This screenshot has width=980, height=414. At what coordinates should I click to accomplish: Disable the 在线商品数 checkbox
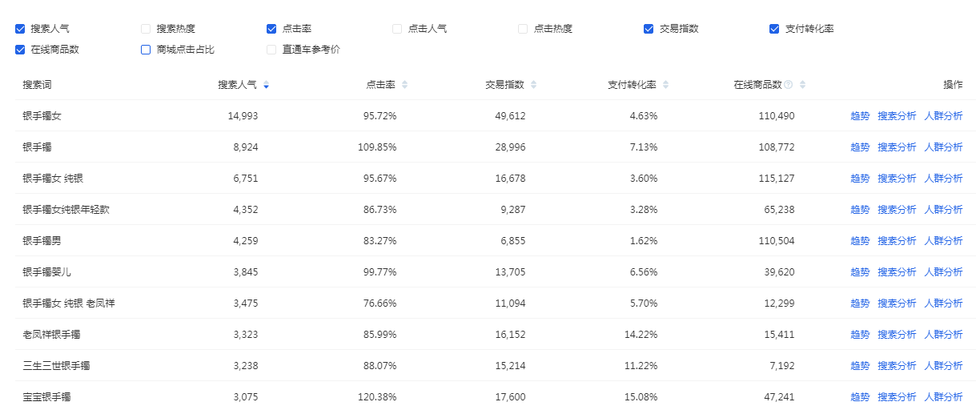click(x=20, y=50)
